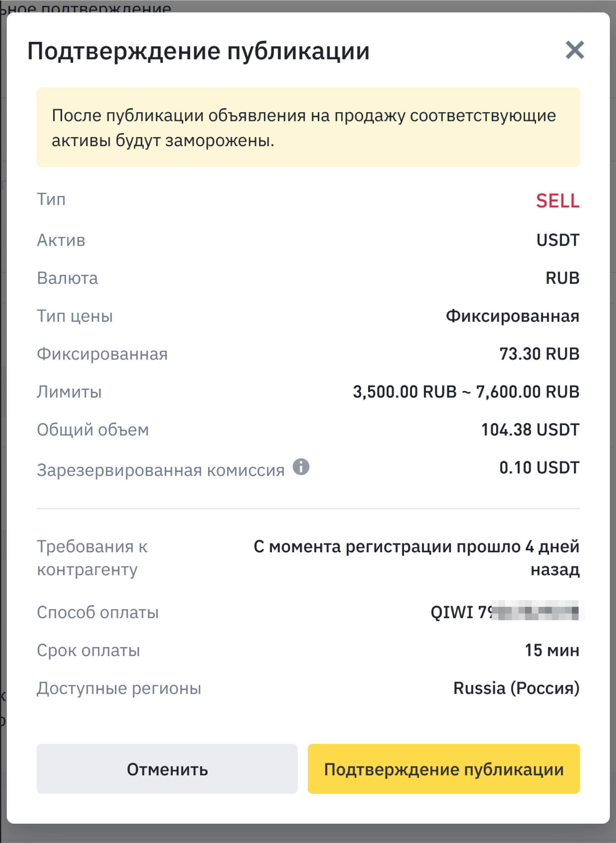Screen dimensions: 616x843
Task: Click the 0.10 USDT commission amount
Action: 539,468
